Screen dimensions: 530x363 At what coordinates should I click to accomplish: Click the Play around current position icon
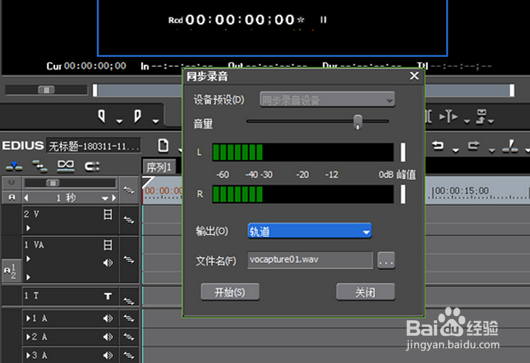point(449,117)
